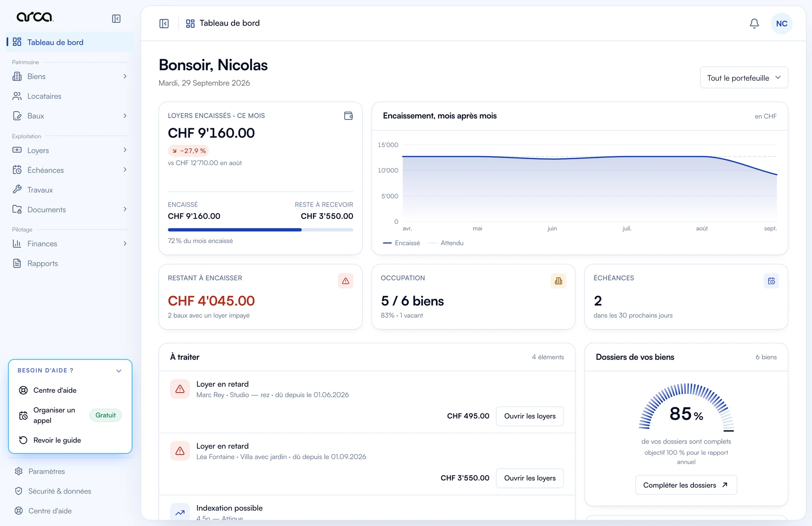This screenshot has height=526, width=812.
Task: Click Ouvrir les loyers for Léa Fontaine
Action: [529, 478]
